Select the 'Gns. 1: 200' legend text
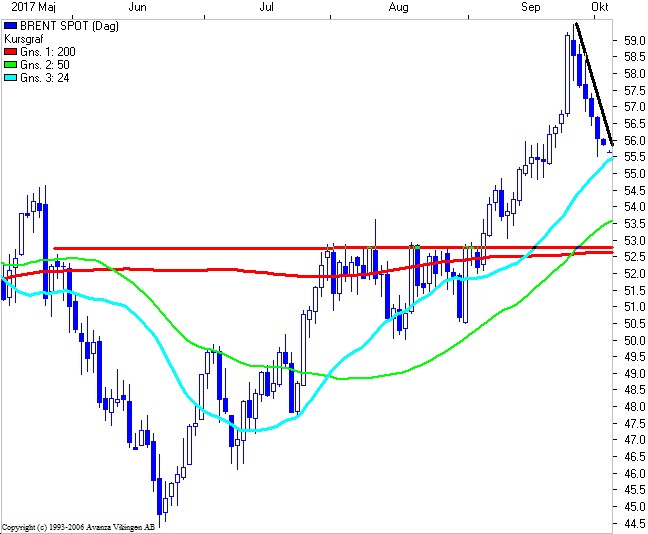648x534 pixels. (48, 51)
